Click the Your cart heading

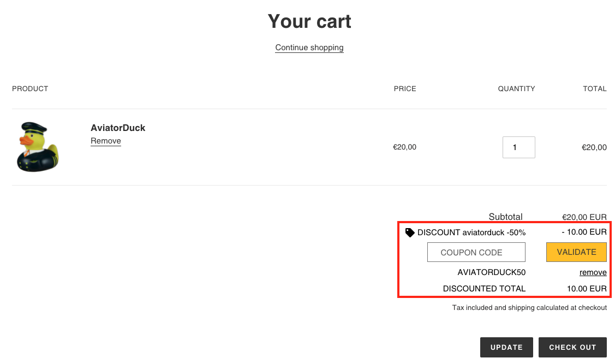click(309, 21)
